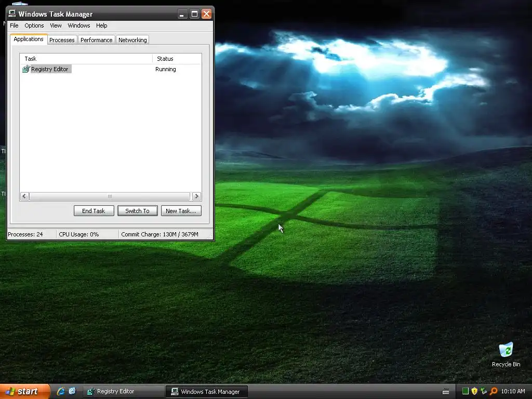Open the Start menu
532x399 pixels.
coord(25,392)
